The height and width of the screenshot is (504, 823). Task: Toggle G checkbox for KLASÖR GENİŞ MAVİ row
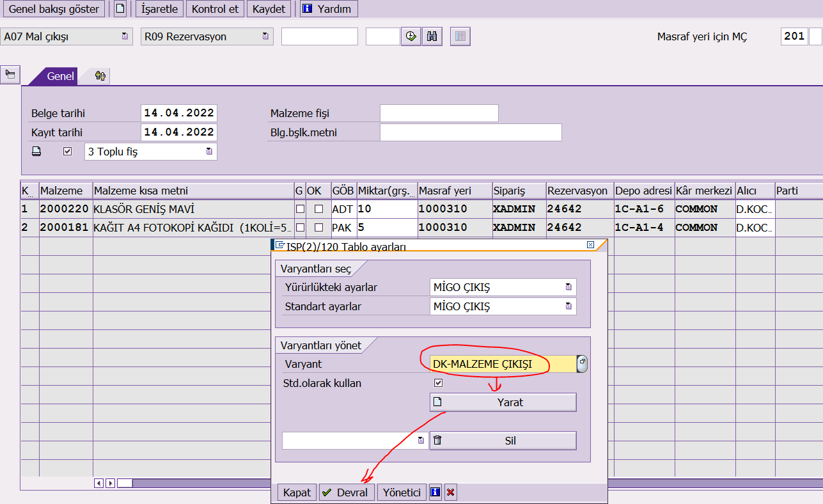pos(299,209)
